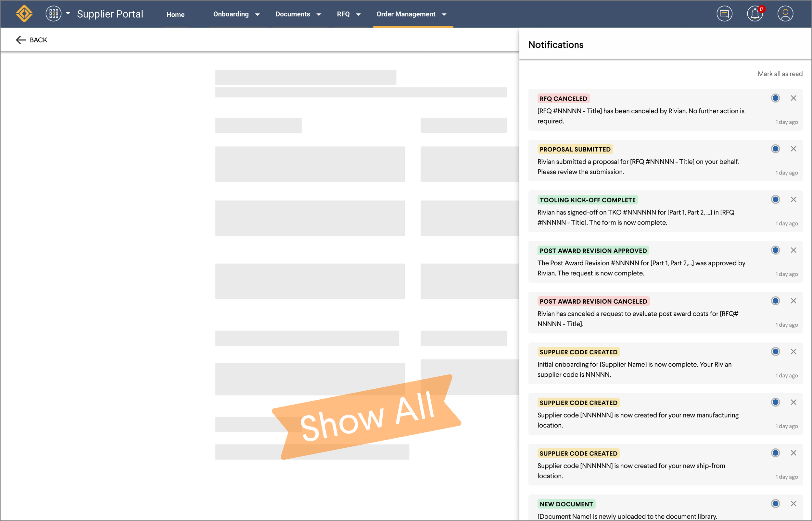812x521 pixels.
Task: Dismiss the Proposal Submitted notification
Action: (793, 149)
